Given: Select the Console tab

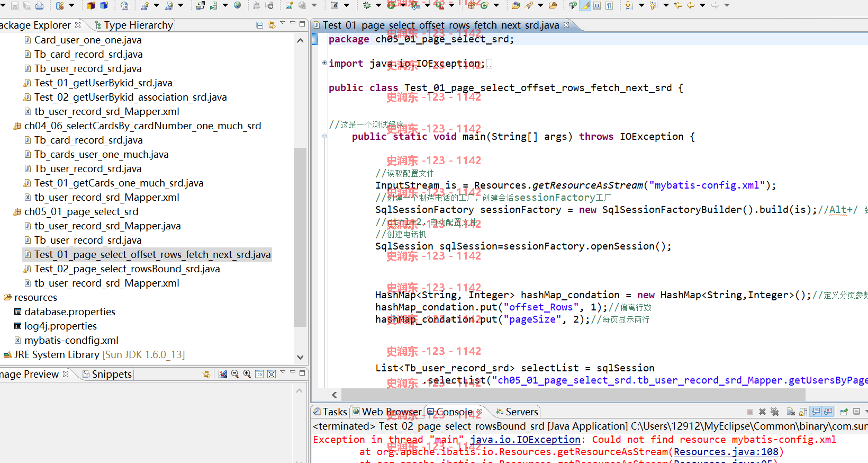Looking at the screenshot, I should pos(450,412).
